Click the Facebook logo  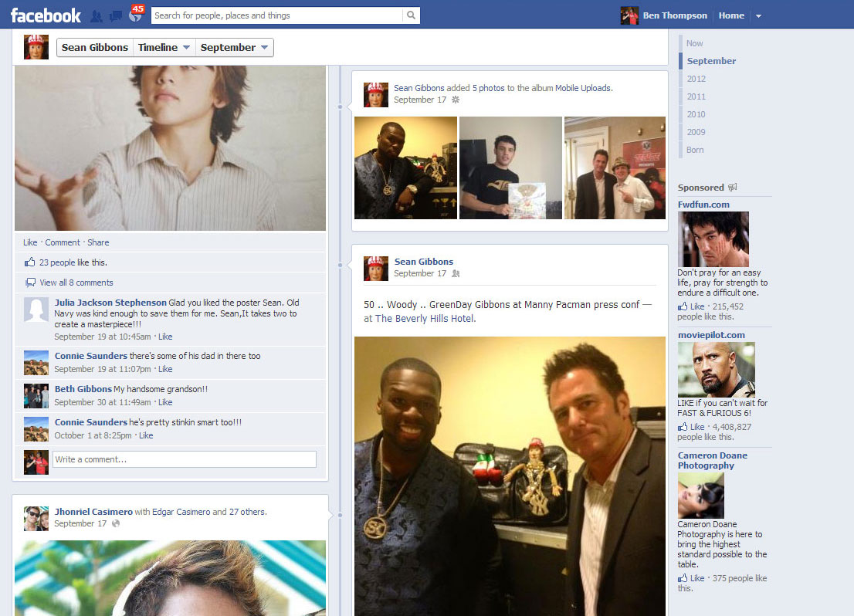[46, 15]
